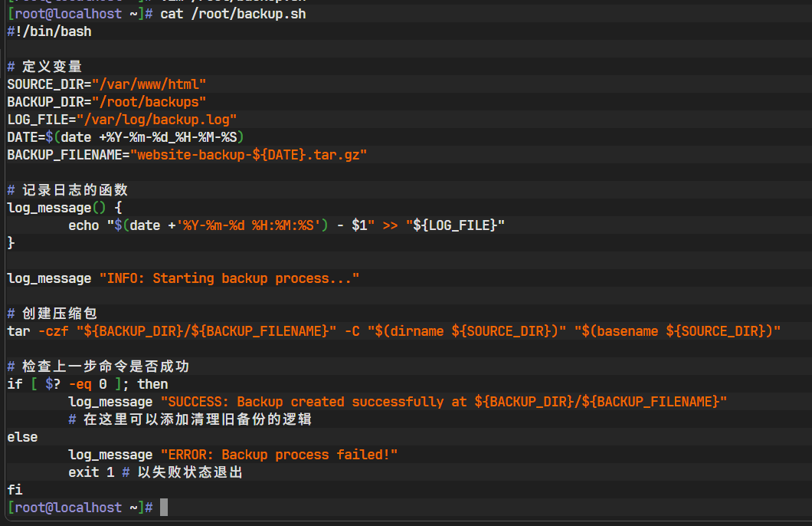The height and width of the screenshot is (526, 812).
Task: Click the BACKUP_FILENAME variable name
Action: point(61,154)
